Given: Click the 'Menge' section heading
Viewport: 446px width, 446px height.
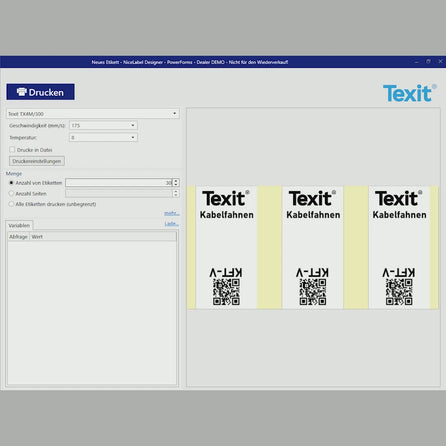Looking at the screenshot, I should coord(14,174).
